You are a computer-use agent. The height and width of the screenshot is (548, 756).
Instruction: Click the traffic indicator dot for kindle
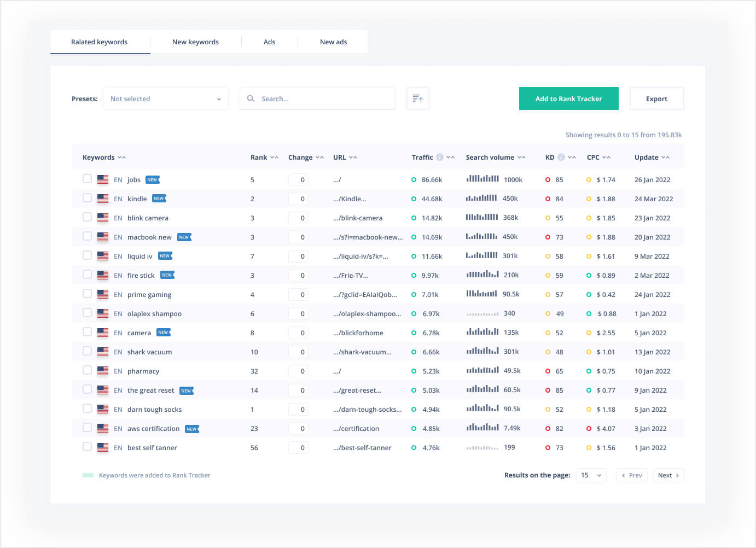[414, 199]
